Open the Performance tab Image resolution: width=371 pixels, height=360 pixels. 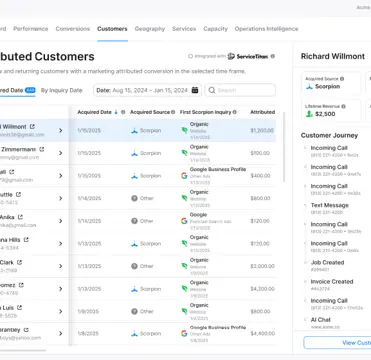coord(31,29)
